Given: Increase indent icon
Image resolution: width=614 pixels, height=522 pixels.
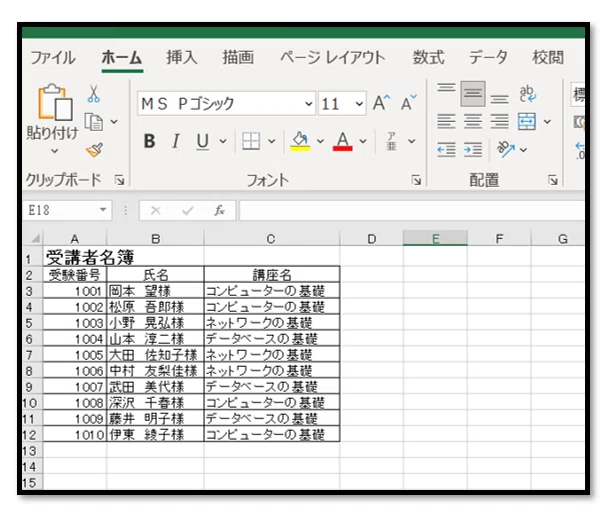Looking at the screenshot, I should coord(473,150).
